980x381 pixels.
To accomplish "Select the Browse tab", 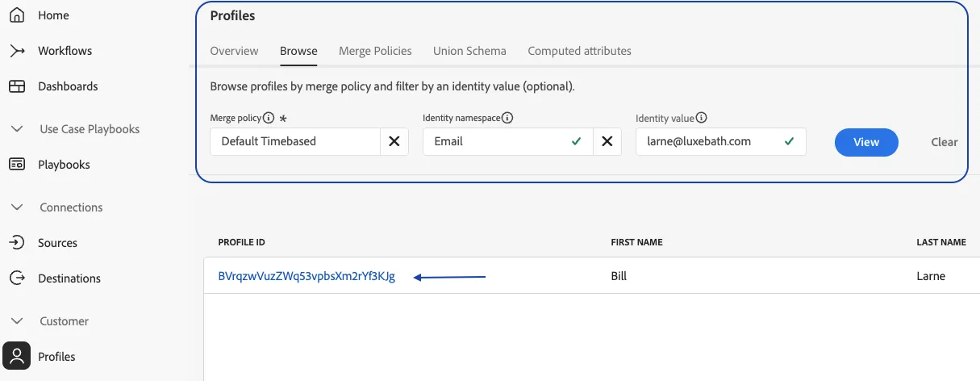I will pos(298,51).
